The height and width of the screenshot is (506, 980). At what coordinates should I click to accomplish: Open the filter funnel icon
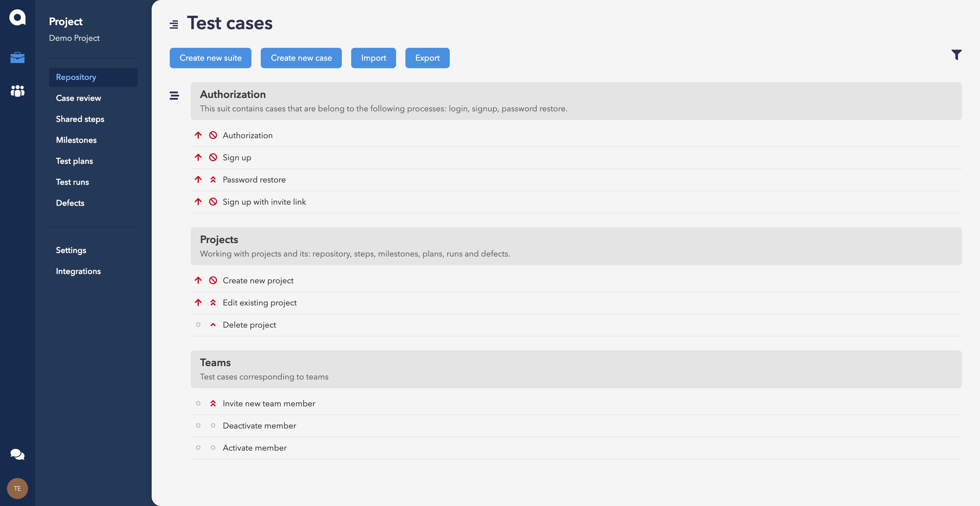956,55
